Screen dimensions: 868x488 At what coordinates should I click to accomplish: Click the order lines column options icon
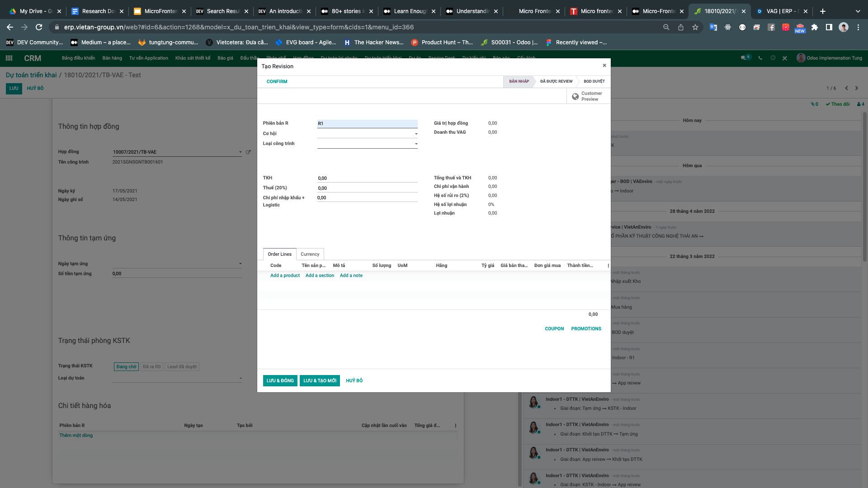coord(608,266)
